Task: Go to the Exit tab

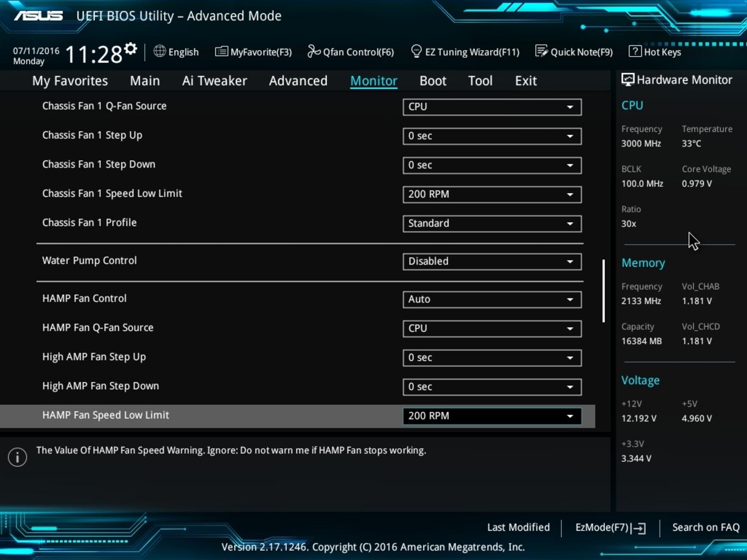Action: [526, 81]
